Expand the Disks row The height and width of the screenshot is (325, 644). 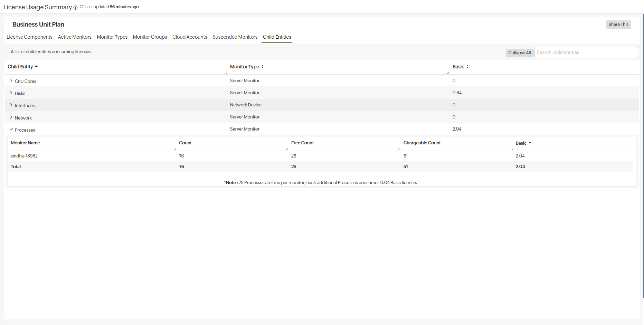pyautogui.click(x=11, y=93)
